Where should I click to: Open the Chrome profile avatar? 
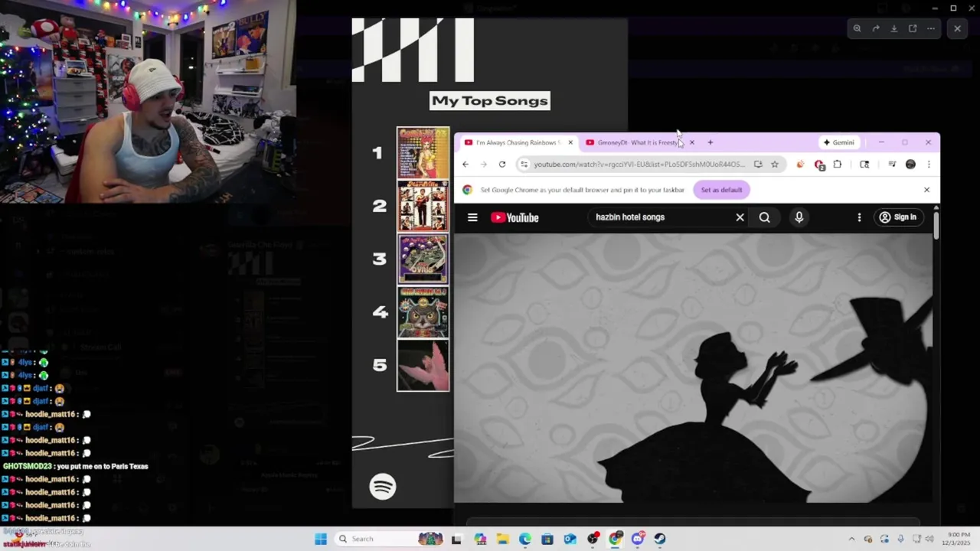coord(910,165)
